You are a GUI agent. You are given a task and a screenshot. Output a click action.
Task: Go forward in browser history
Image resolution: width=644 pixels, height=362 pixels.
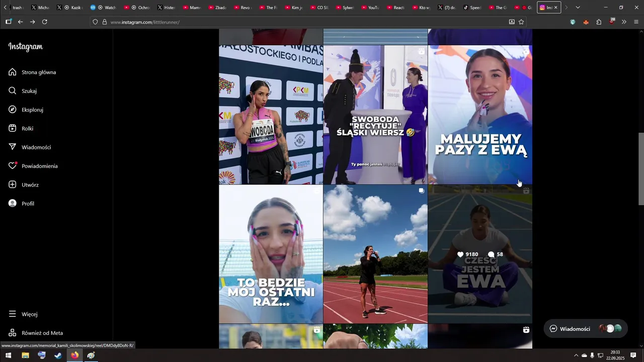click(x=32, y=22)
